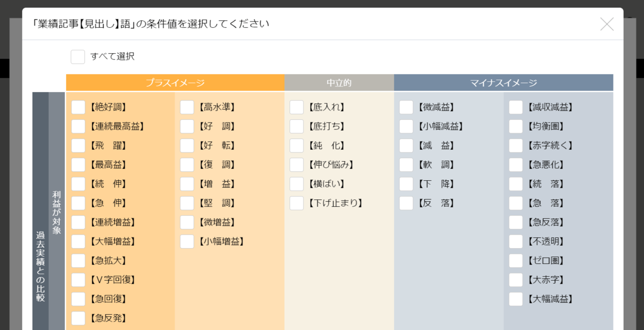Toggle the 【反 落】 checkbox

406,203
